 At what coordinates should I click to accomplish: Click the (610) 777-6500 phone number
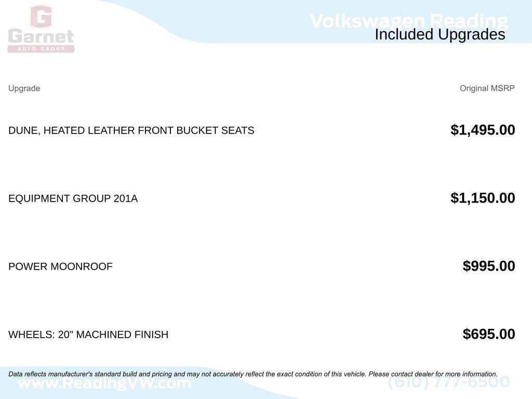(x=449, y=383)
